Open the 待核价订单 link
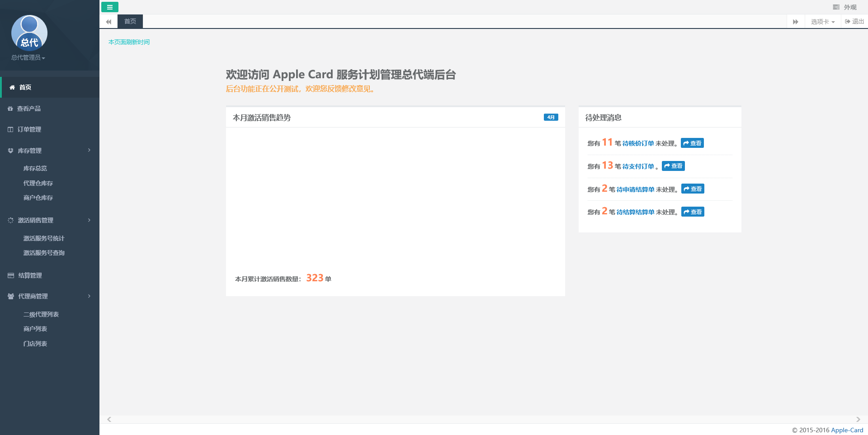This screenshot has height=435, width=868. click(x=638, y=143)
